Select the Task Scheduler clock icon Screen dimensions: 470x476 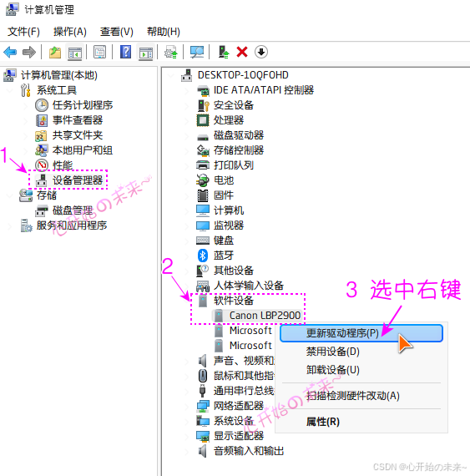(x=41, y=105)
